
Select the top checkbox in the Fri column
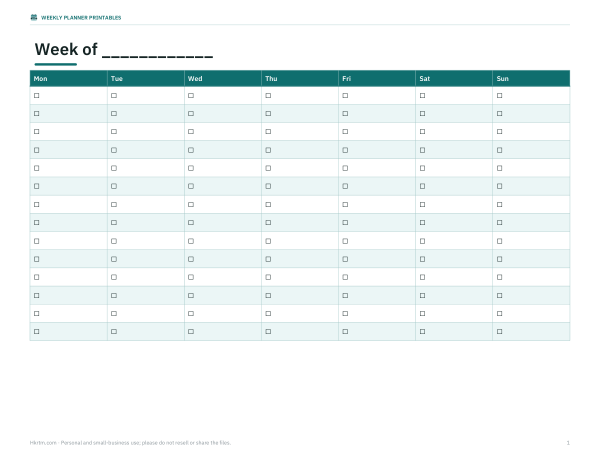click(345, 96)
